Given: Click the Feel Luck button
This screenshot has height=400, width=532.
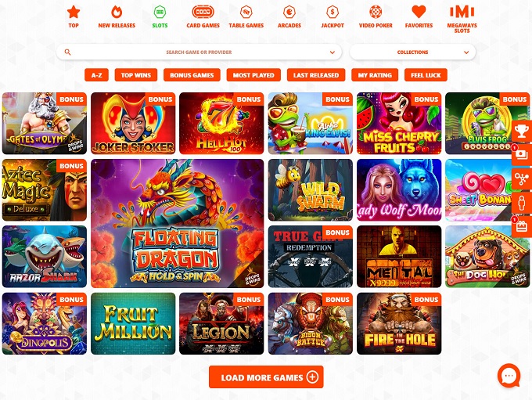Looking at the screenshot, I should pyautogui.click(x=426, y=75).
